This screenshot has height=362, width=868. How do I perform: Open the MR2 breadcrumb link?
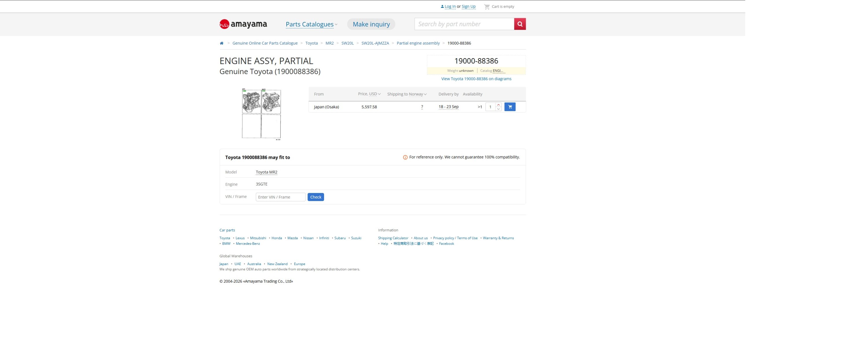click(329, 43)
